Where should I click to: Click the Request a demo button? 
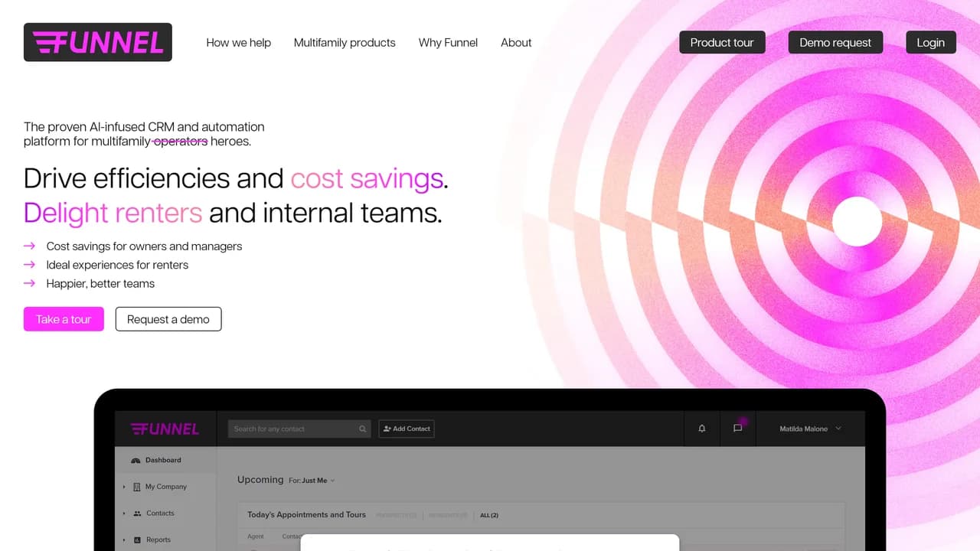168,319
